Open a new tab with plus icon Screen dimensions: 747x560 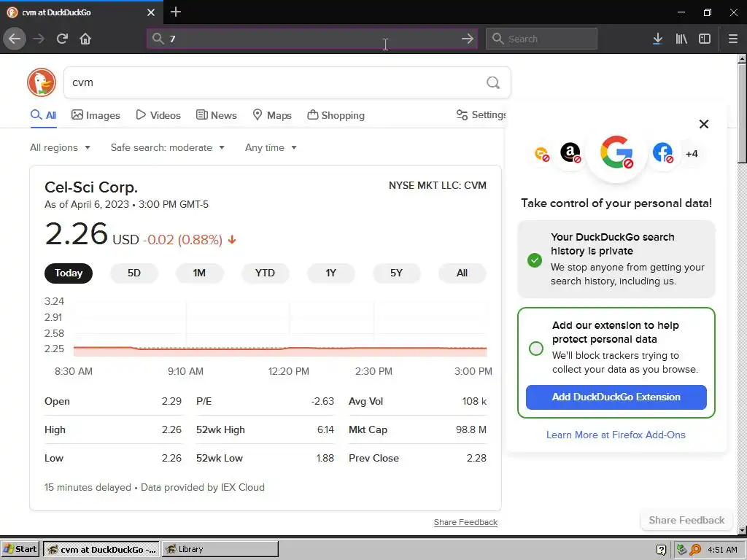pyautogui.click(x=176, y=12)
